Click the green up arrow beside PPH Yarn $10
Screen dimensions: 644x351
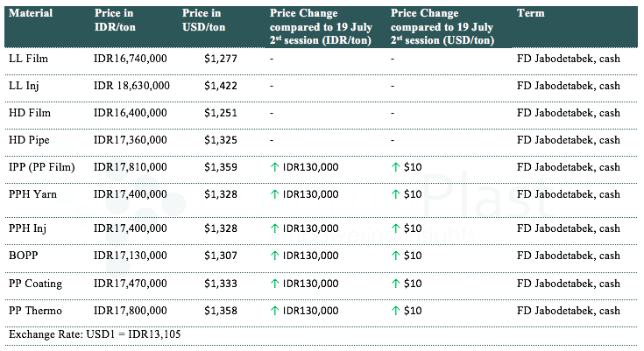pyautogui.click(x=395, y=194)
